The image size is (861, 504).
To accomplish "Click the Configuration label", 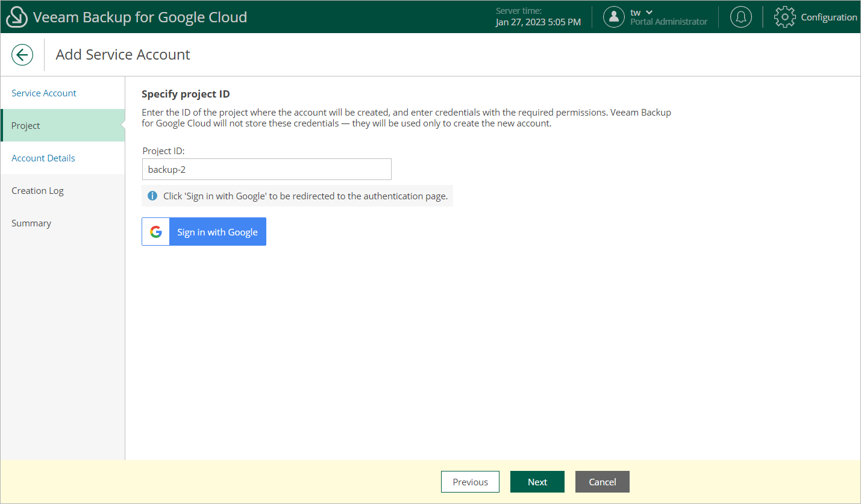I will point(828,17).
